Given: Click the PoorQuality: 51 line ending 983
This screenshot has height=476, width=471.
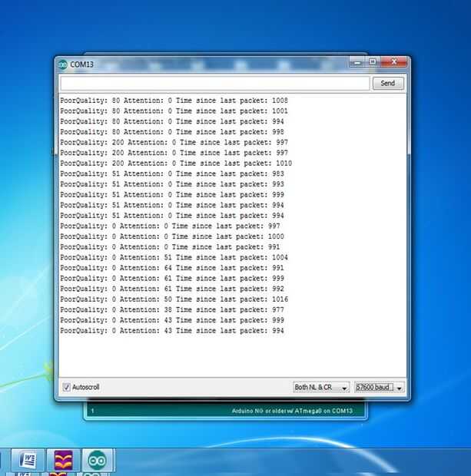Looking at the screenshot, I should (x=172, y=174).
